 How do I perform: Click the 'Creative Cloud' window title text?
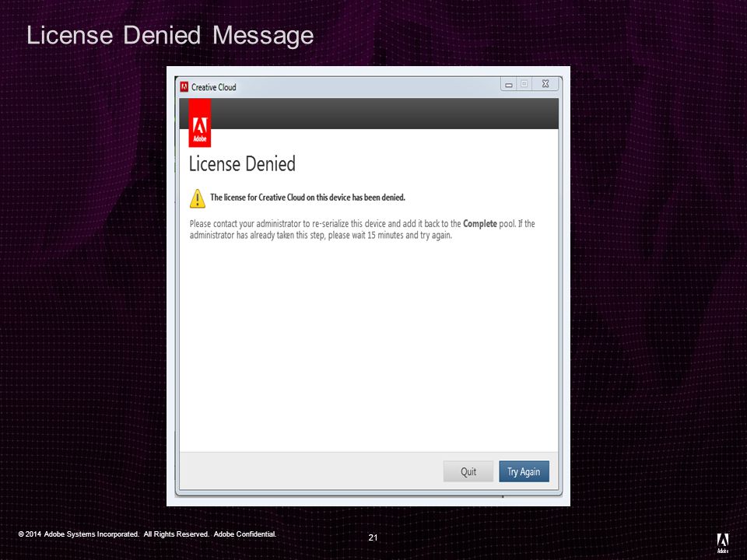(213, 87)
